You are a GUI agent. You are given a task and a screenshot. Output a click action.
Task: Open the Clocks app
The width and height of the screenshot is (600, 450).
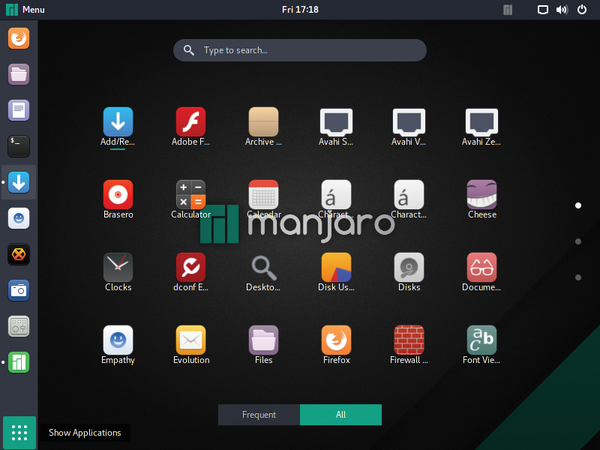tap(118, 267)
